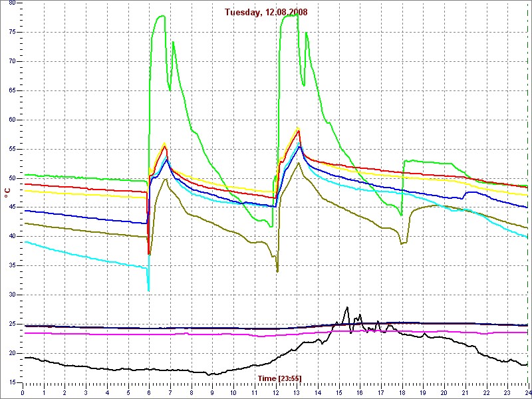
Task: Click hour '13' on the time axis
Action: [x=297, y=392]
